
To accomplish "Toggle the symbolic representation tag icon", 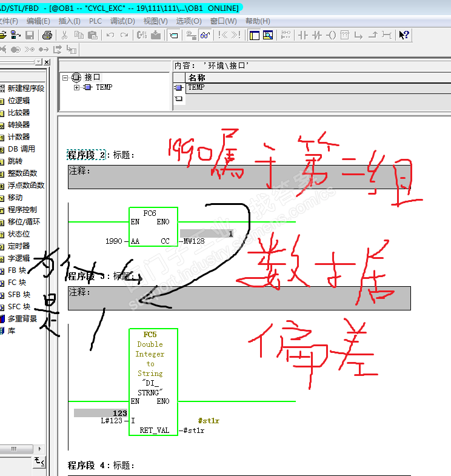I will pos(174,35).
